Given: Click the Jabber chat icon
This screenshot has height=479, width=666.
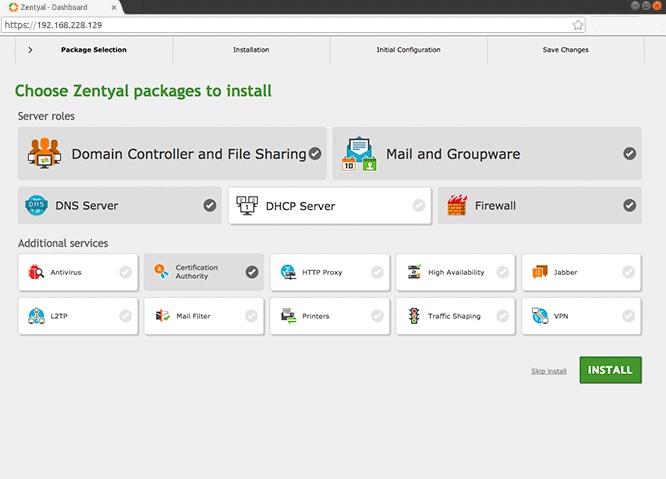Looking at the screenshot, I should (x=539, y=272).
